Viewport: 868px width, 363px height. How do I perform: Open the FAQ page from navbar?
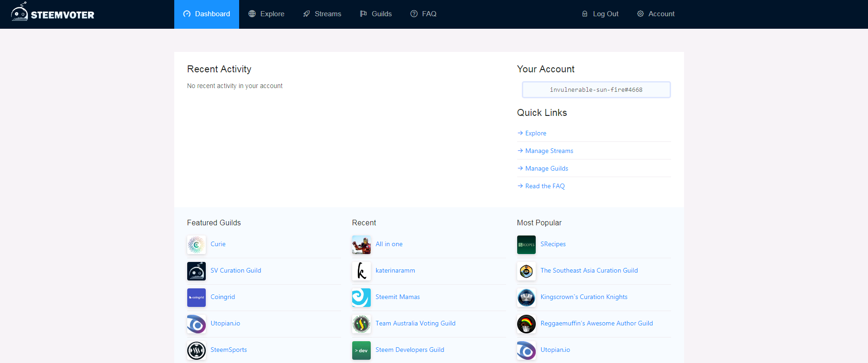pos(424,14)
